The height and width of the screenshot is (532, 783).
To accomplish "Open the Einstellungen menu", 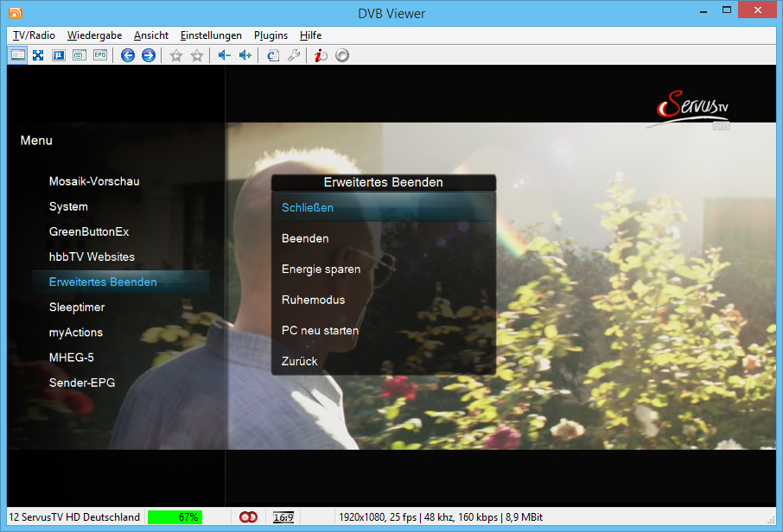I will click(x=211, y=35).
